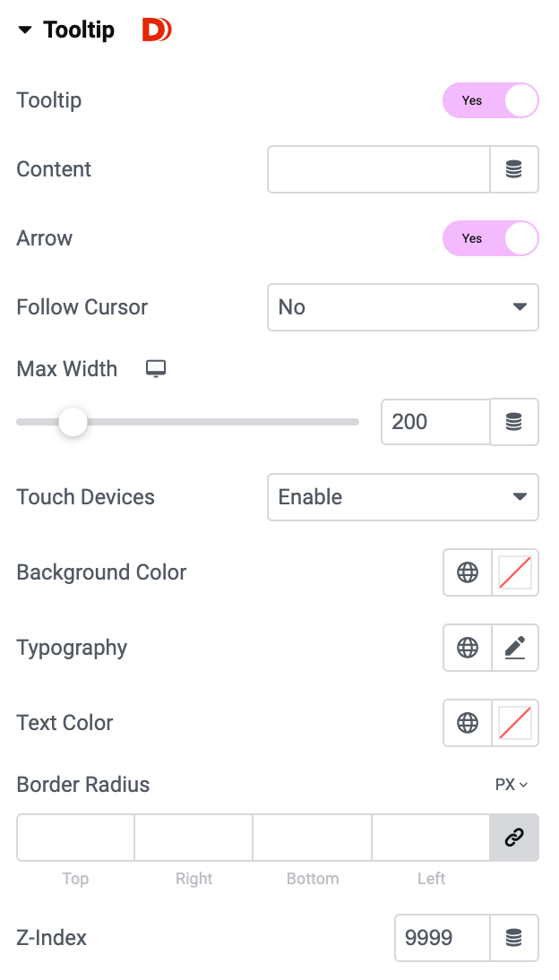Open the Follow Cursor dropdown

click(x=403, y=307)
